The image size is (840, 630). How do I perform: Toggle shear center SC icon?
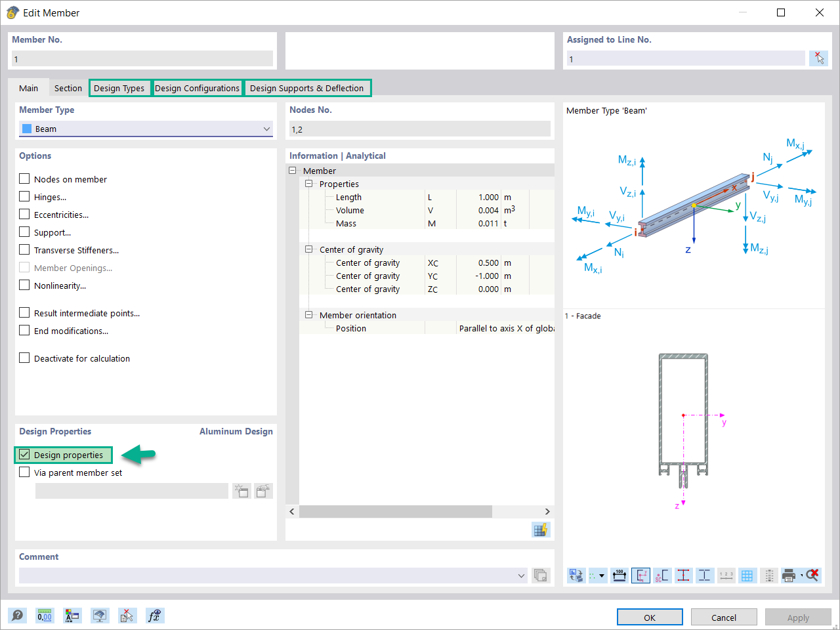pyautogui.click(x=662, y=576)
